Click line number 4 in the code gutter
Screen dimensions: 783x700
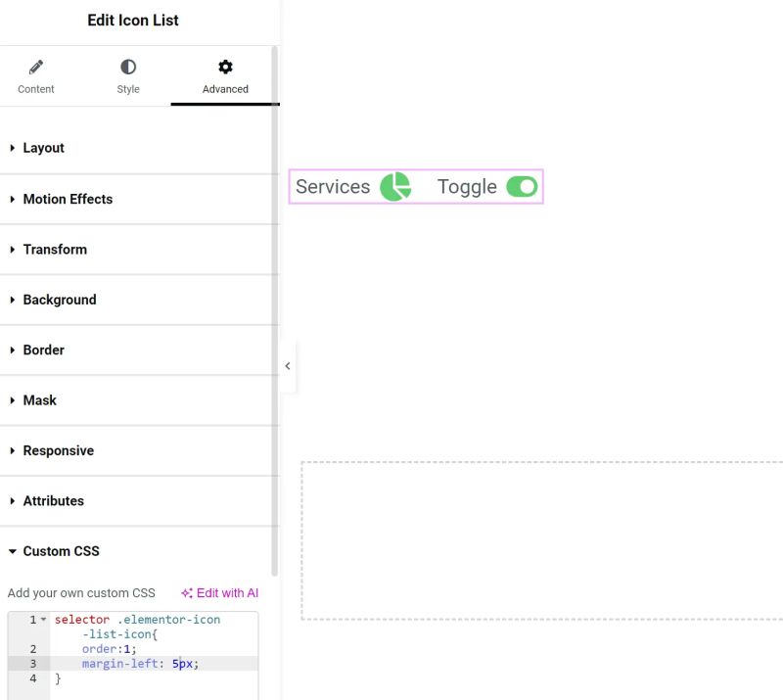coord(33,678)
